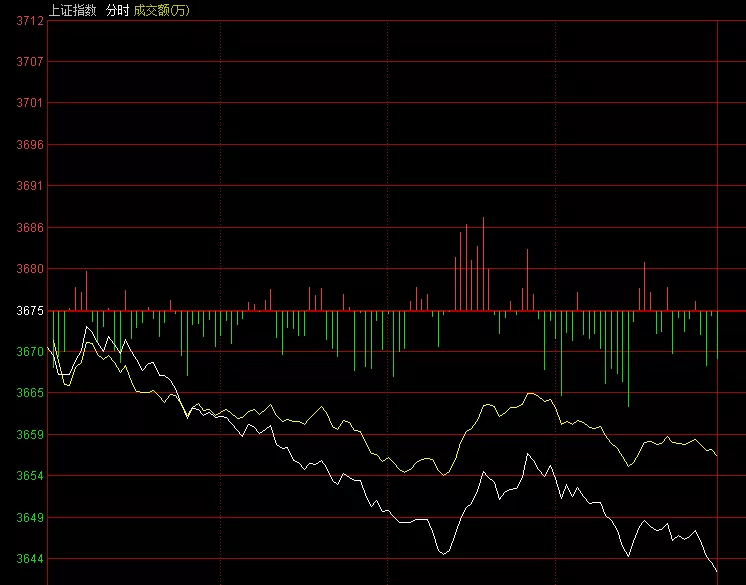Select the green 3654 axis label
746x585 pixels.
pyautogui.click(x=30, y=476)
